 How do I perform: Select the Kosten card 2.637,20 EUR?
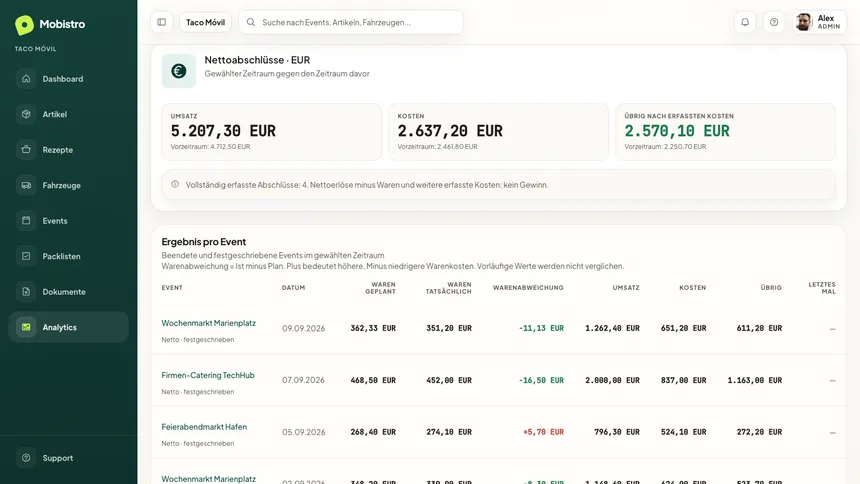coord(499,132)
